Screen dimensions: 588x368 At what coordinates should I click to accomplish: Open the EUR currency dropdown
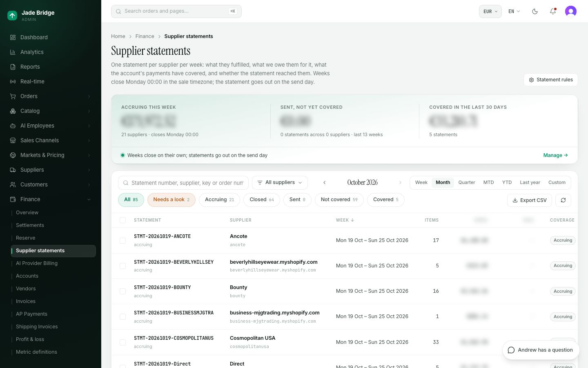490,11
